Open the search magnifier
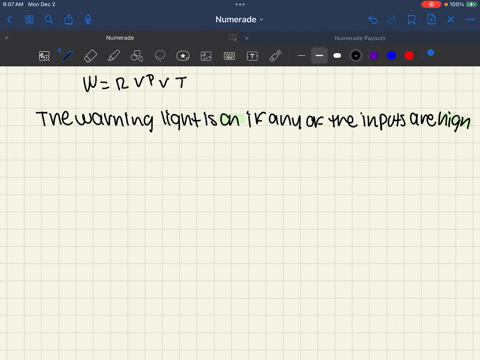Viewport: 480px width, 360px height. 49,20
